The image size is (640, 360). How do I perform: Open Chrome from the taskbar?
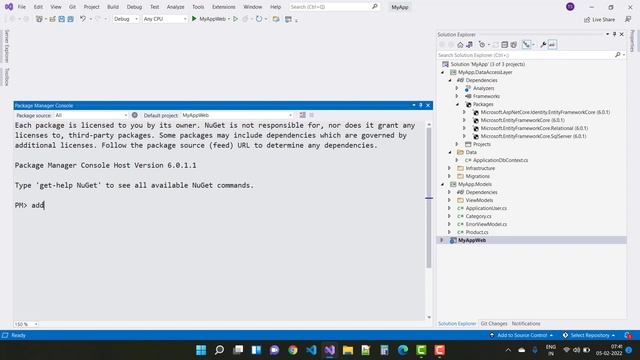point(293,350)
